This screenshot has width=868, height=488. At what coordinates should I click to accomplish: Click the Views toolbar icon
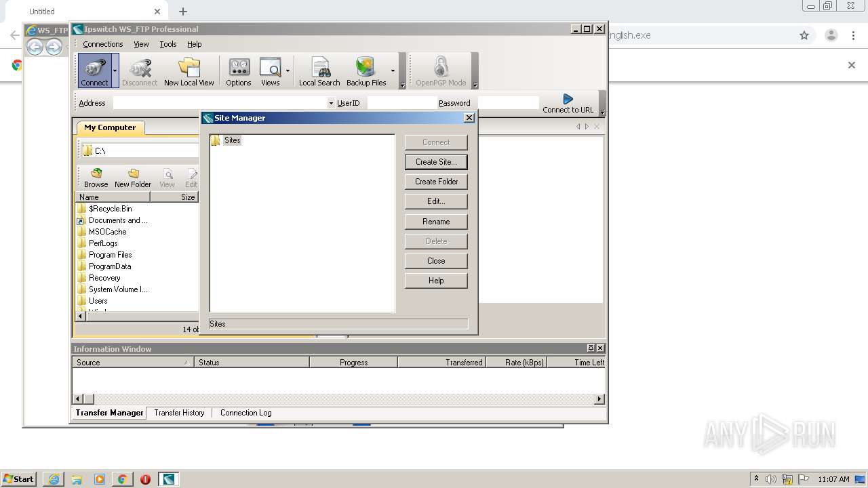[x=270, y=70]
